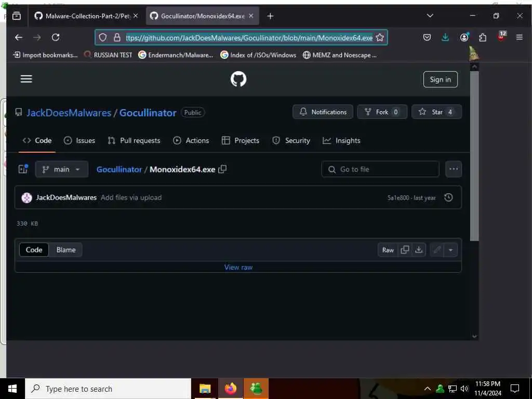Open the Raw file button
This screenshot has width=532, height=399.
(x=388, y=250)
